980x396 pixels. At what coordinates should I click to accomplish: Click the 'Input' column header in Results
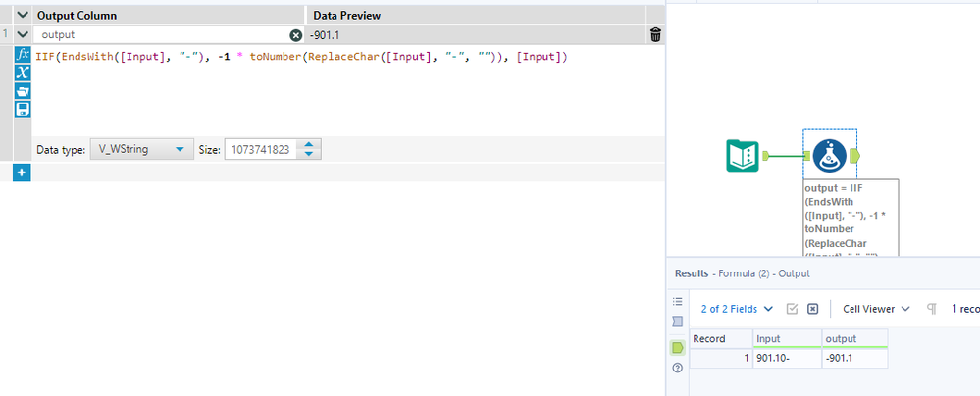coord(786,338)
